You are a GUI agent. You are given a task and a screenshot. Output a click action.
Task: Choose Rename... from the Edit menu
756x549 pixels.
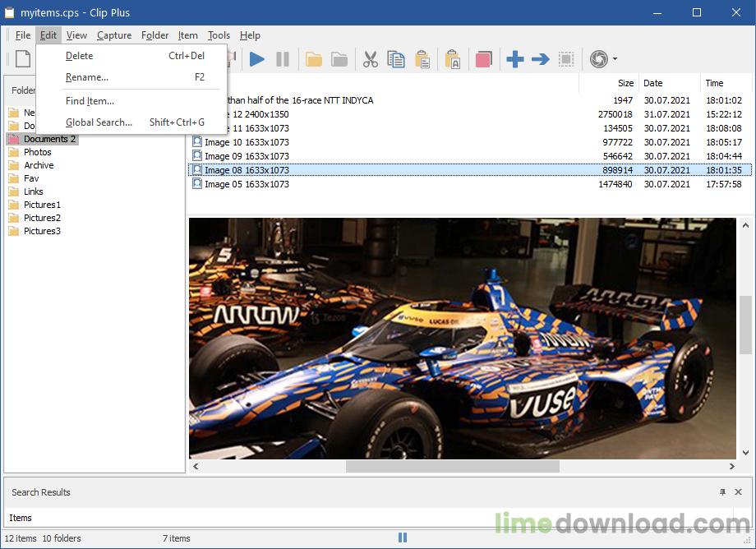click(x=131, y=77)
